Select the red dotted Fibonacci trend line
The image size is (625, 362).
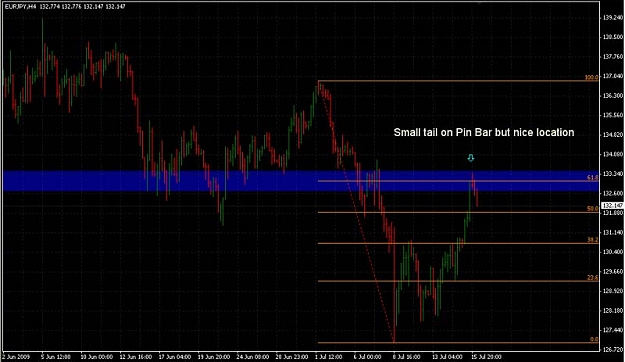[x=356, y=212]
